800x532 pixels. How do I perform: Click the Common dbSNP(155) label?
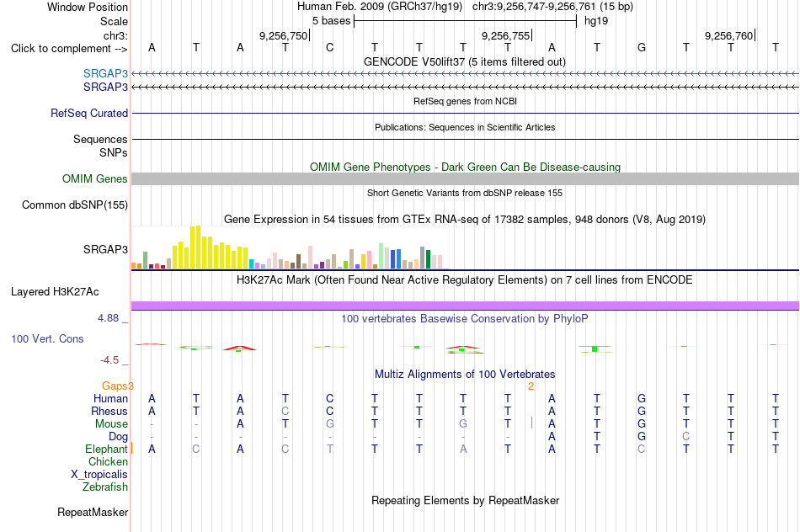pyautogui.click(x=74, y=205)
